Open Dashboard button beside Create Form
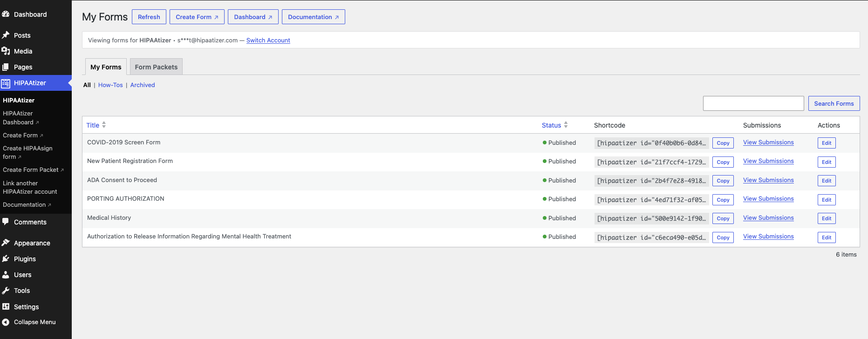The height and width of the screenshot is (339, 868). [x=253, y=17]
